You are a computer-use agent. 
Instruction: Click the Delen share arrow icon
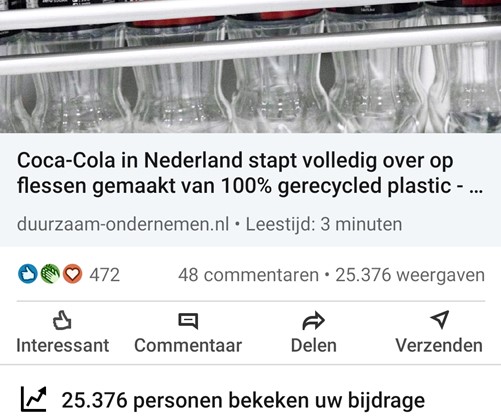(x=313, y=321)
